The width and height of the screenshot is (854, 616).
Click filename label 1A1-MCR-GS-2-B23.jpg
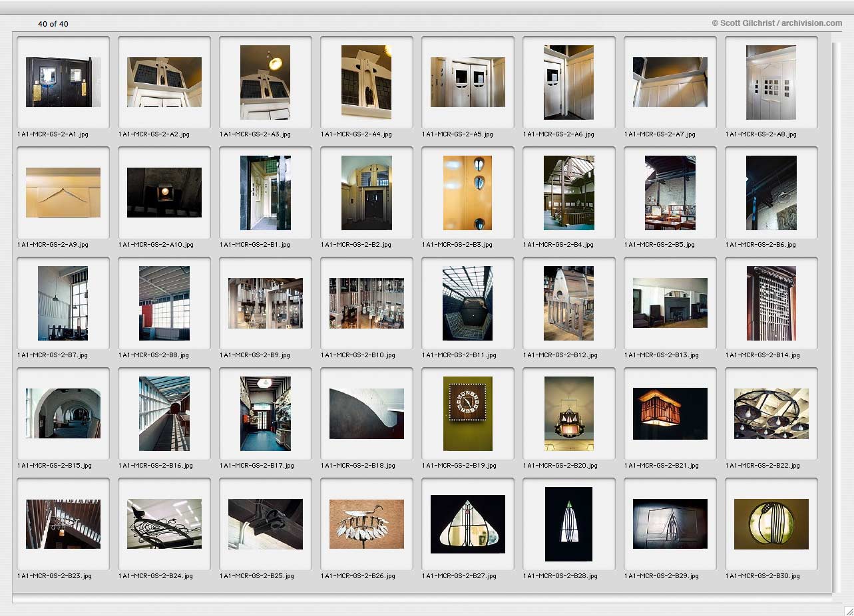[55, 576]
